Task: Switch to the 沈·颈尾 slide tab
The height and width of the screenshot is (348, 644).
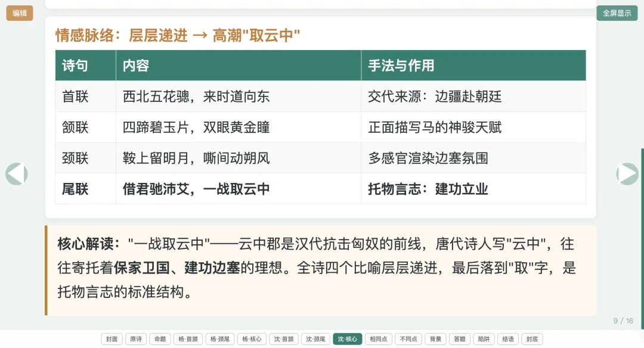Action: click(315, 339)
